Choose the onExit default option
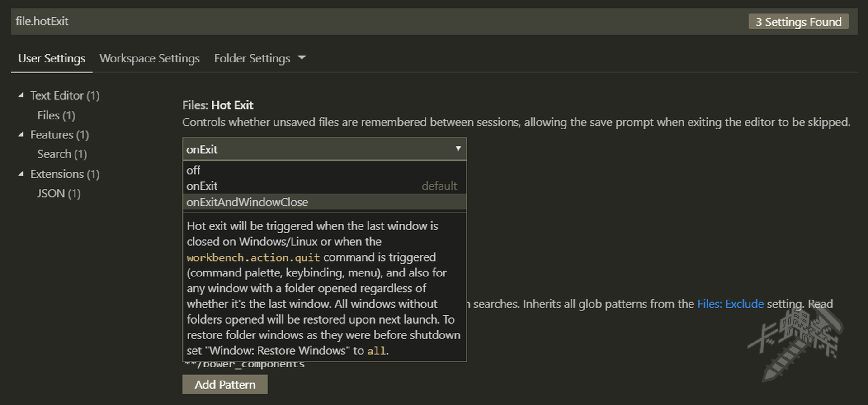This screenshot has height=405, width=868. (202, 186)
